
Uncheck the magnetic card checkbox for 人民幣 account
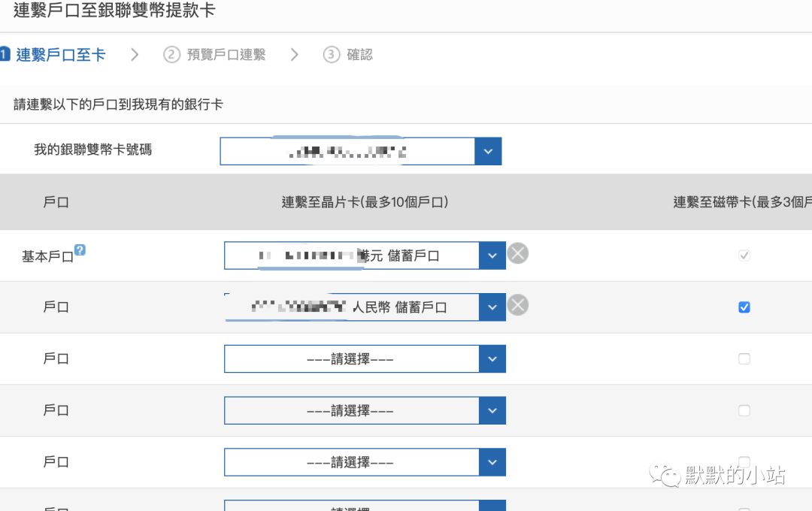[744, 307]
